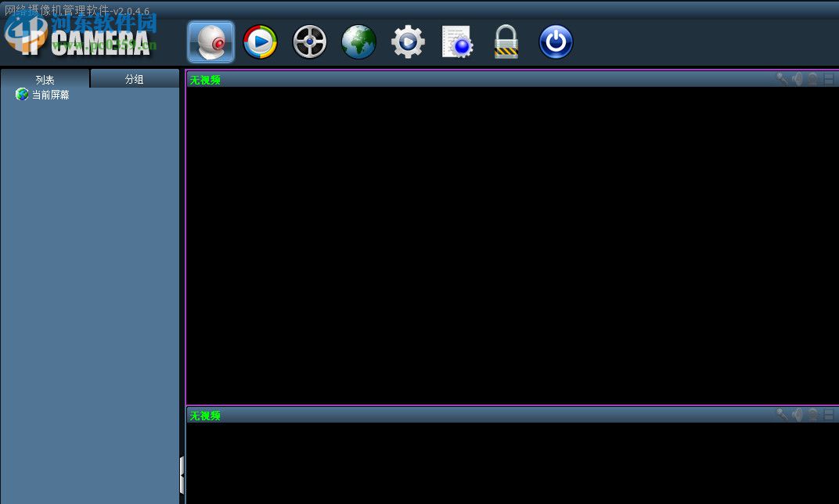Switch to the 分组 tab
This screenshot has height=504, width=839.
point(135,78)
